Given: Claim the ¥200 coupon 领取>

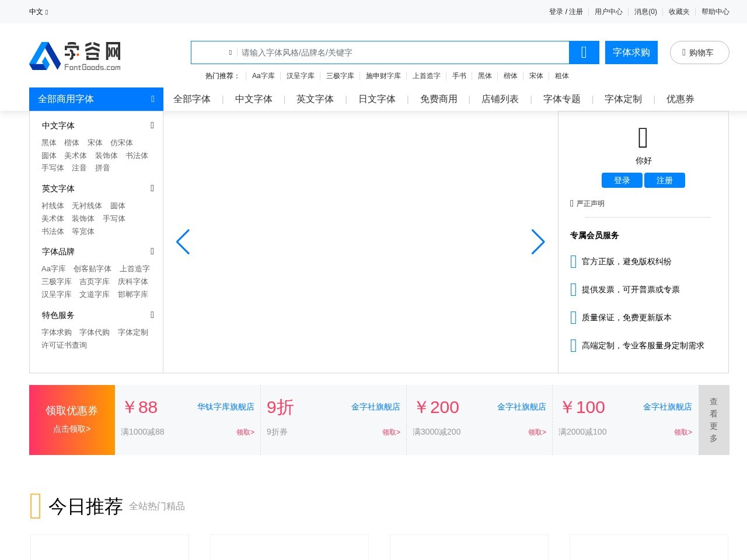Looking at the screenshot, I should pyautogui.click(x=537, y=432).
